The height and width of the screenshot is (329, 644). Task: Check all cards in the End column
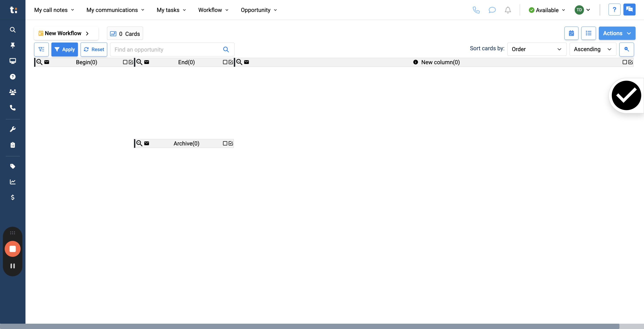pos(231,62)
